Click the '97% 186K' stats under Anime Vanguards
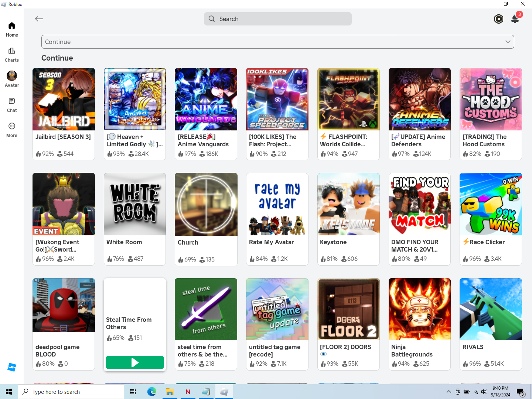Screen dimensions: 532x399 [198, 154]
